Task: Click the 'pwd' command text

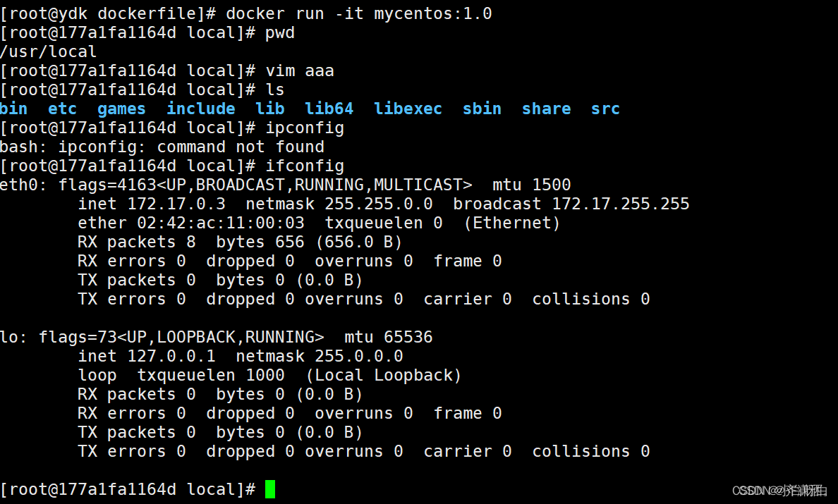Action: [280, 33]
